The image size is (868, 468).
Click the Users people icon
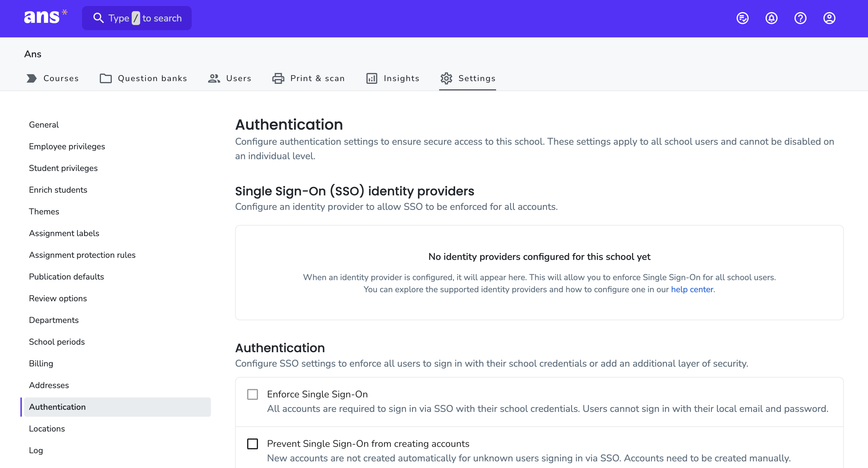coord(214,78)
